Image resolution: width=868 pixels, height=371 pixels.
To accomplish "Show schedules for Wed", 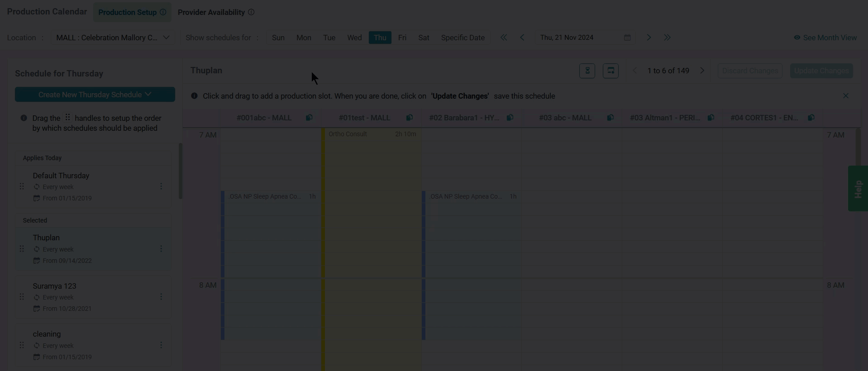I will pyautogui.click(x=354, y=38).
